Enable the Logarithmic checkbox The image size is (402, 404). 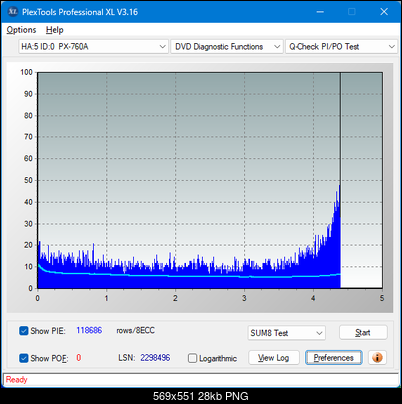click(192, 358)
